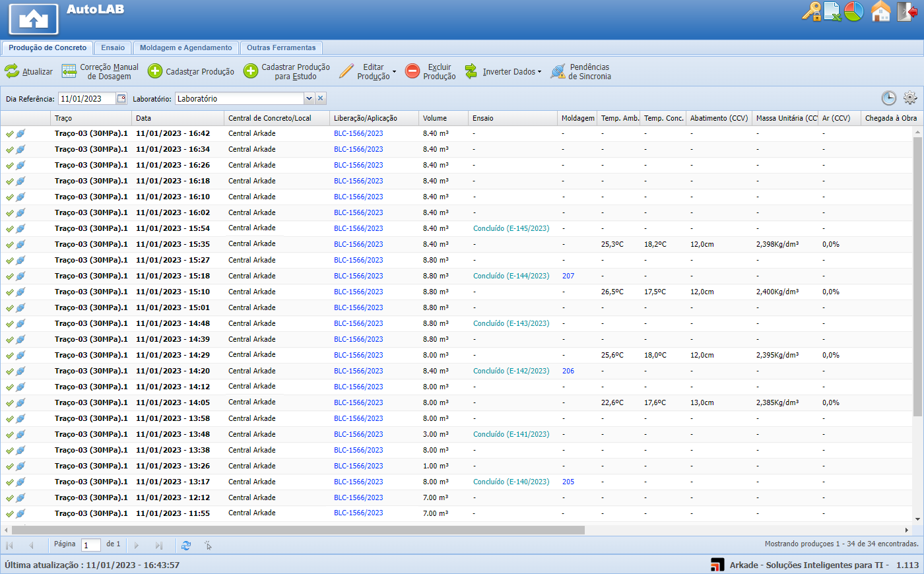Open the BLC-1566/2023 link in the 16:42 row
The image size is (924, 574).
click(358, 133)
